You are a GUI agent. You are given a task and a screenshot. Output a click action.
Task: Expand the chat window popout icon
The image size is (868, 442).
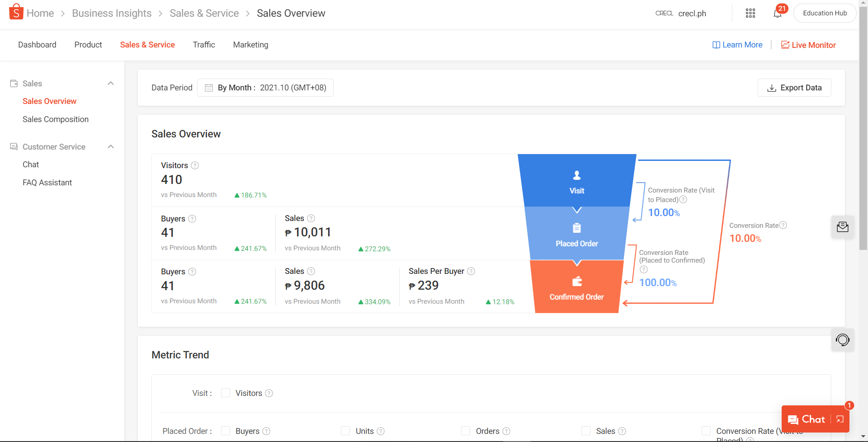pyautogui.click(x=840, y=419)
